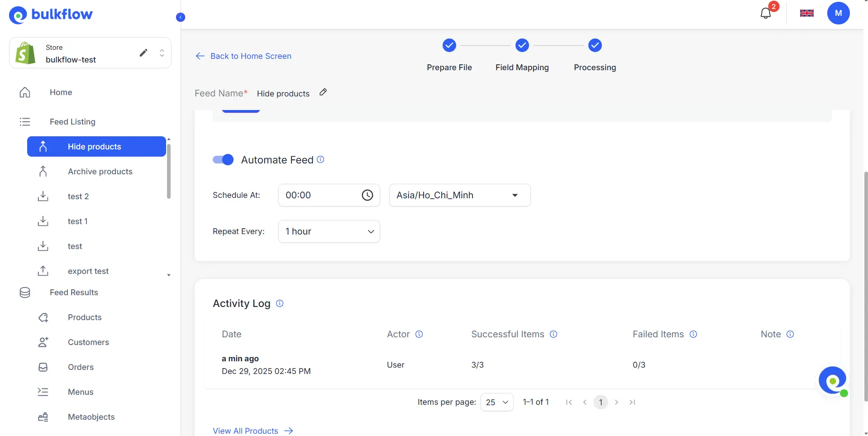This screenshot has height=436, width=868.
Task: Open the Items per page selector
Action: pyautogui.click(x=496, y=402)
